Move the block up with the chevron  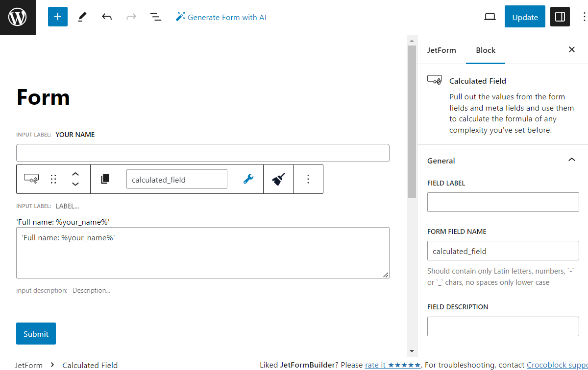[x=75, y=174]
